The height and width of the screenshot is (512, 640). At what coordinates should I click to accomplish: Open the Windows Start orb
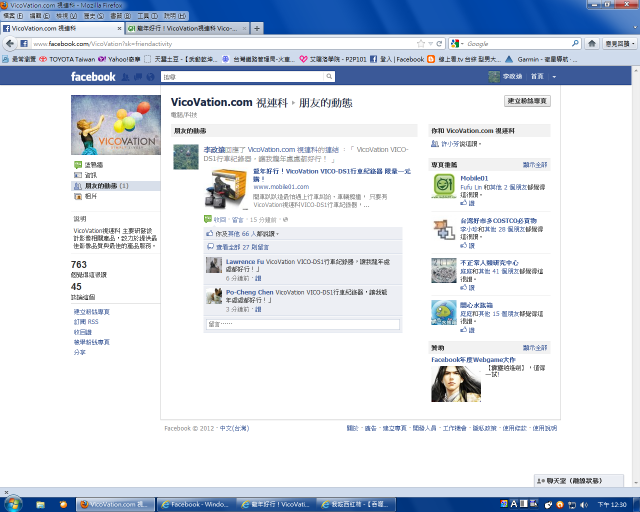12,503
